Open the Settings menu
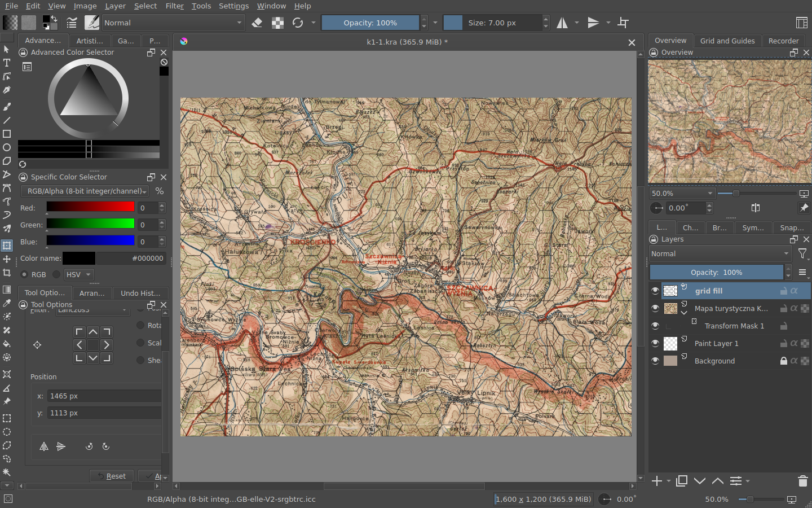Screen dimensions: 812x508 pos(233,6)
